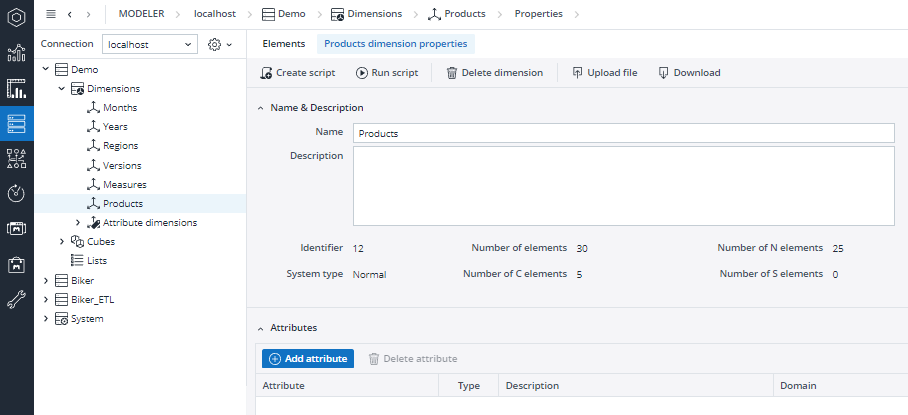This screenshot has width=908, height=415.
Task: Click into the Description text area
Action: coord(624,186)
